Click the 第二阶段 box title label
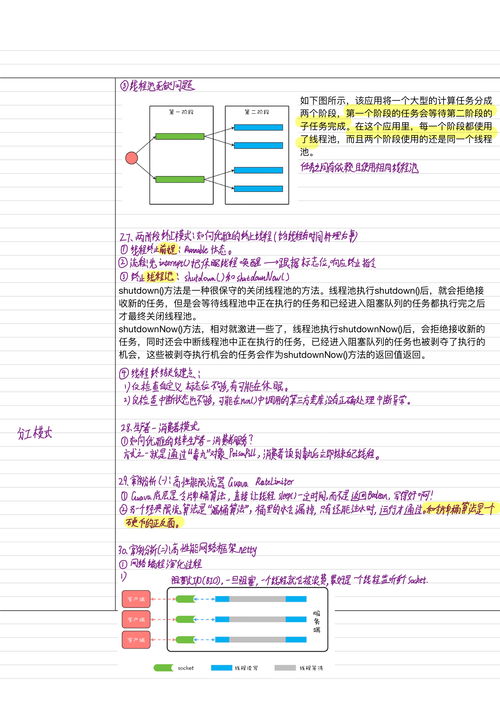 point(257,112)
